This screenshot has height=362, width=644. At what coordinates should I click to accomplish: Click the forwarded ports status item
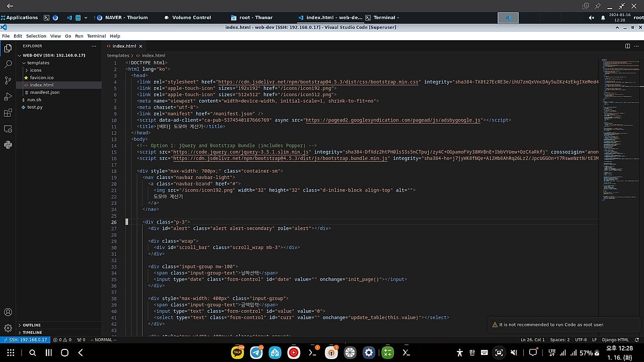(80, 340)
